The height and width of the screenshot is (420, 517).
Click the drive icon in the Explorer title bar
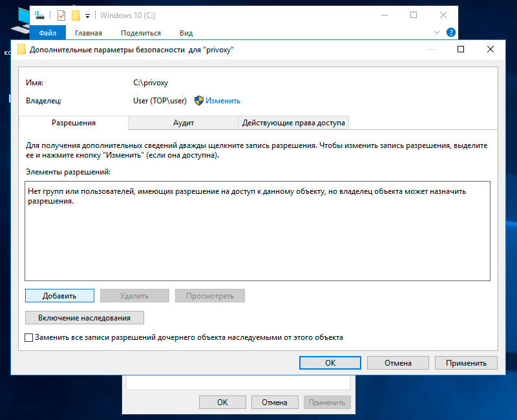coord(39,15)
